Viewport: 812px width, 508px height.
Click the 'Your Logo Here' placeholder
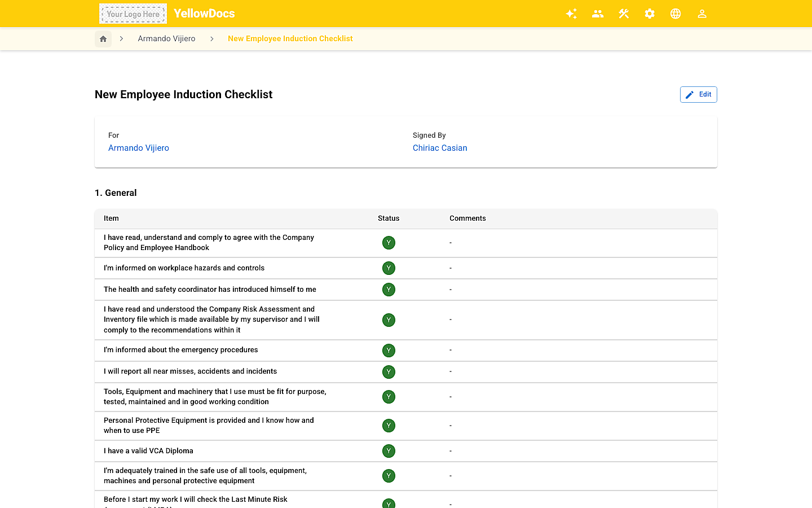click(x=133, y=14)
